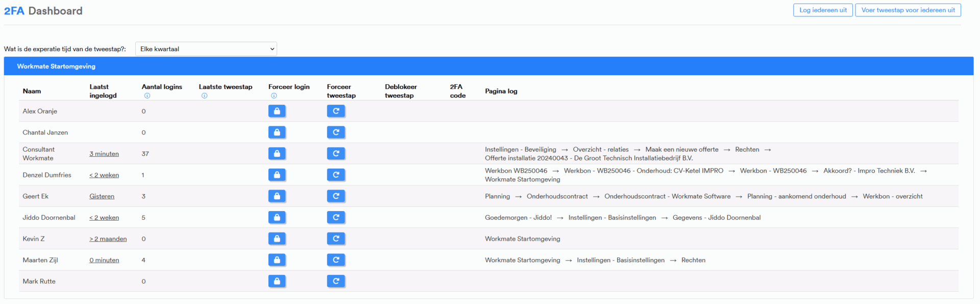This screenshot has width=980, height=304.
Task: Force login for Mark Rutte via lock icon
Action: (x=277, y=281)
